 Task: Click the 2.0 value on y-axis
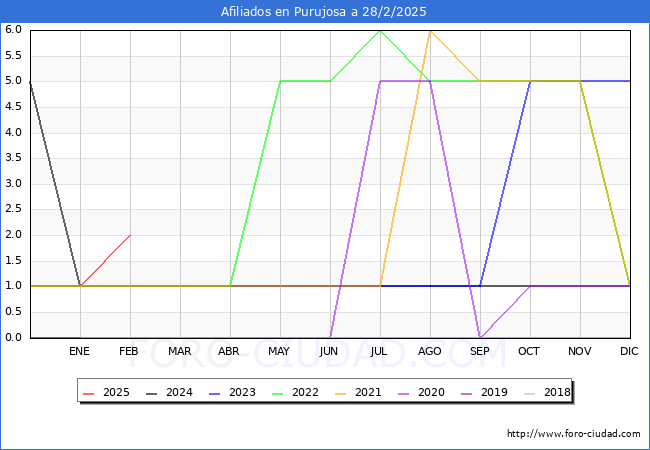pos(13,235)
